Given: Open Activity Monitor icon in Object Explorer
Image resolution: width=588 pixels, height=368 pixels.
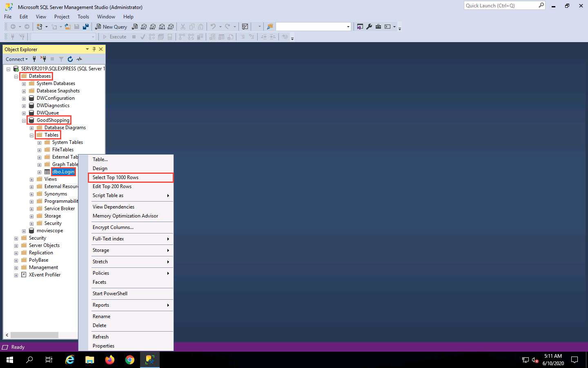Looking at the screenshot, I should tap(79, 59).
